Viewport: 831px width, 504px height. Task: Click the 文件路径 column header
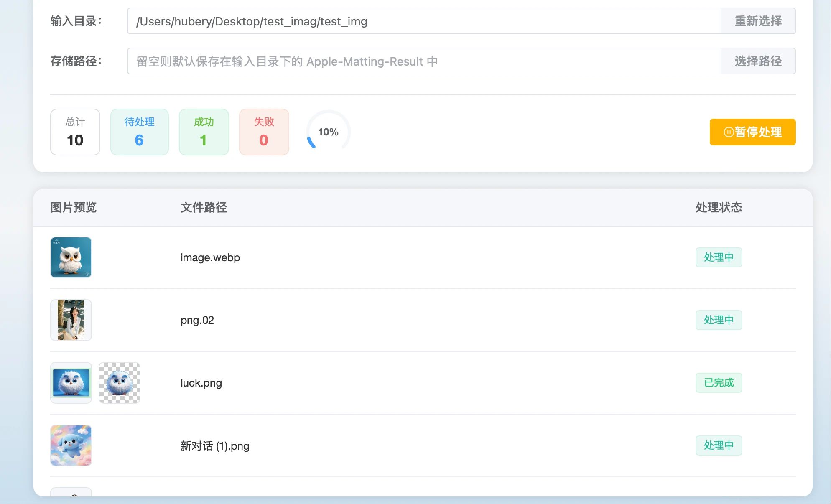(x=204, y=207)
